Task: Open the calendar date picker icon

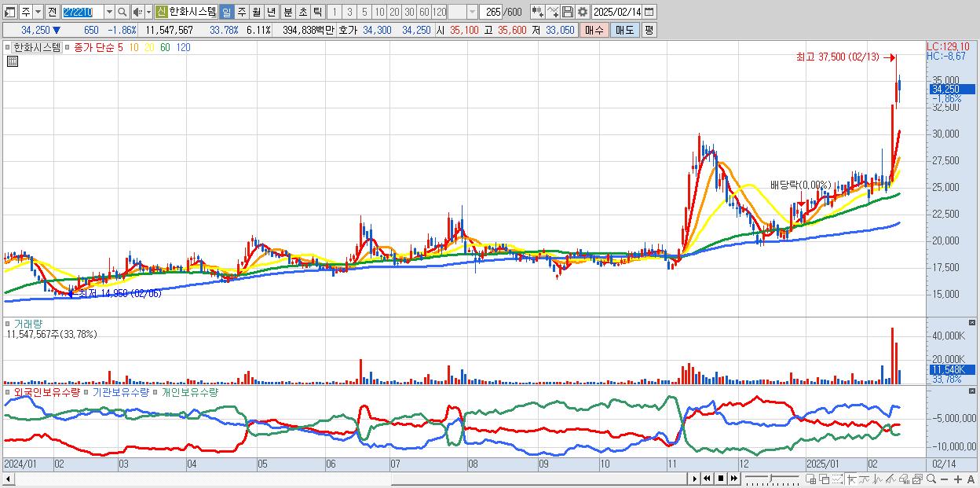Action: point(649,12)
